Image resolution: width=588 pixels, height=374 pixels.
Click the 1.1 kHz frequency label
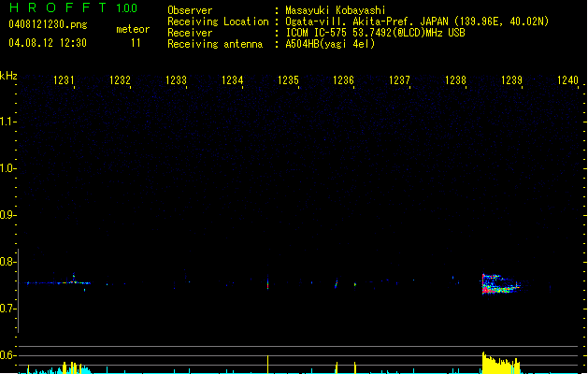pyautogui.click(x=7, y=122)
